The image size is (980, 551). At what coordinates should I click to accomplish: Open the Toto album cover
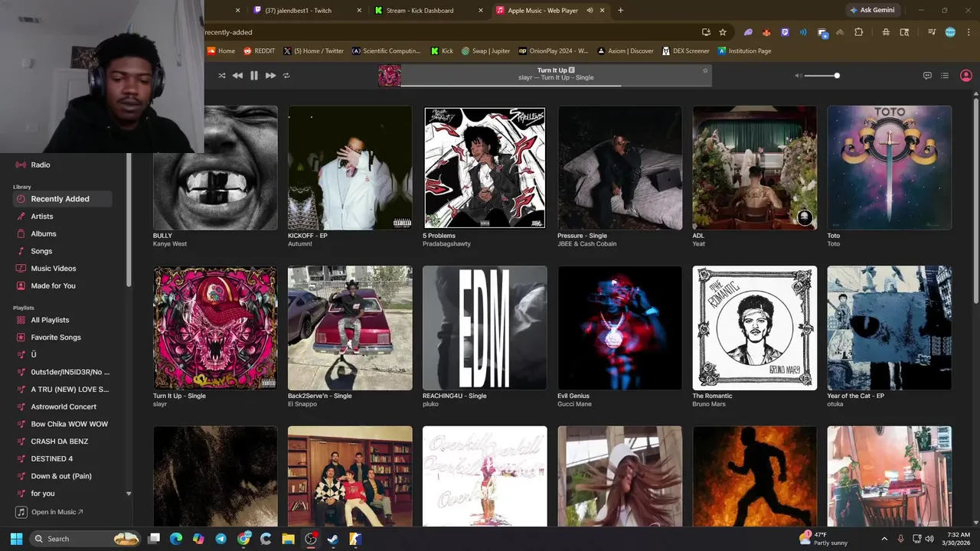(890, 168)
